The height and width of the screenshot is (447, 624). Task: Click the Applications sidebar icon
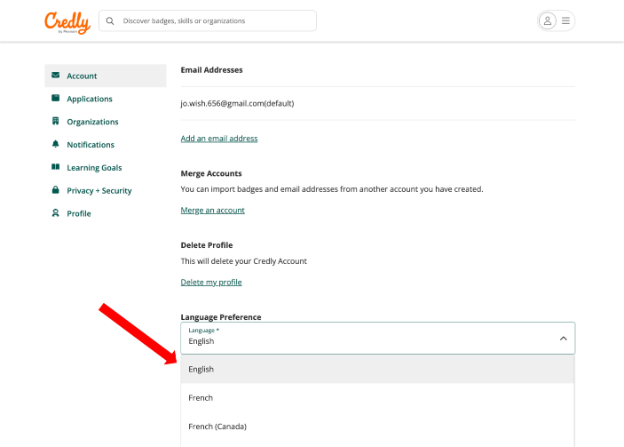pyautogui.click(x=56, y=98)
